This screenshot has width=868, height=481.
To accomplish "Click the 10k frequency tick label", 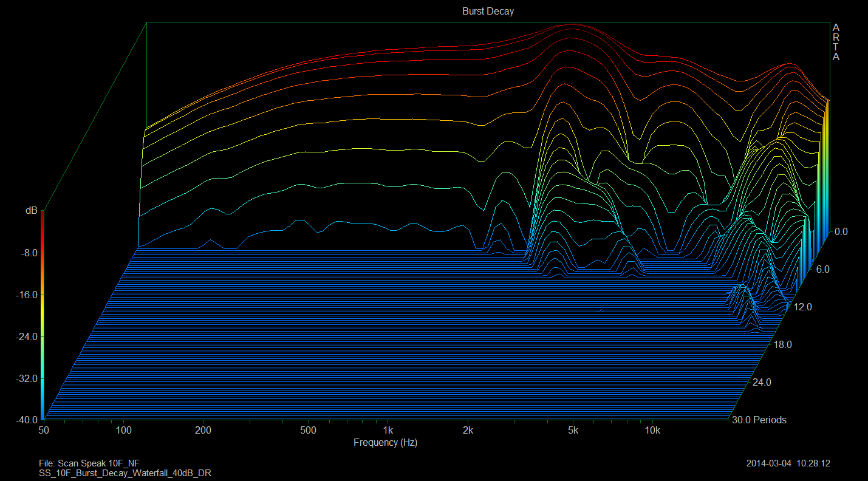I will click(x=652, y=431).
